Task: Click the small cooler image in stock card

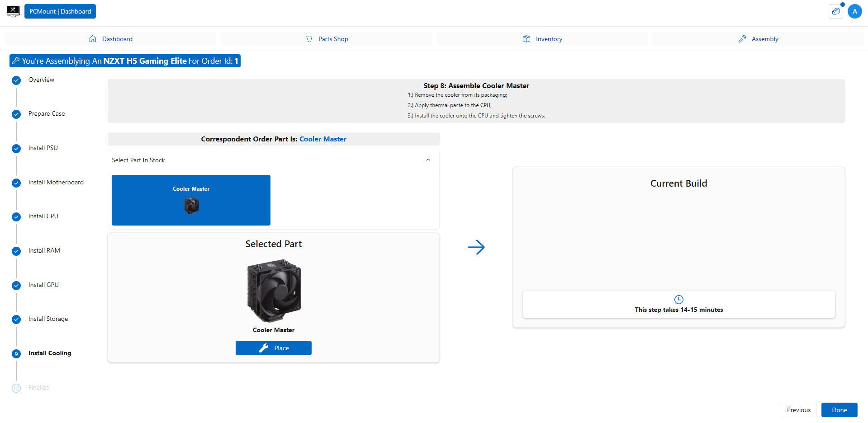Action: pyautogui.click(x=191, y=206)
